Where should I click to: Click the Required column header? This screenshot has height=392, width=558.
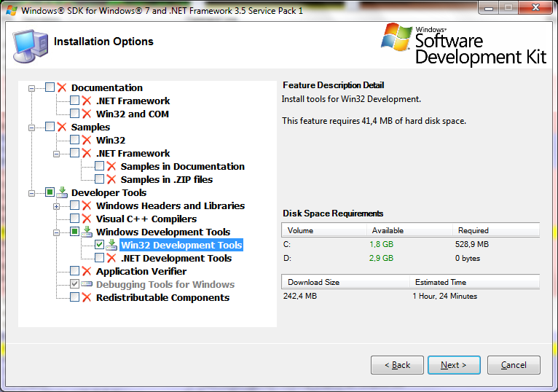click(x=496, y=230)
